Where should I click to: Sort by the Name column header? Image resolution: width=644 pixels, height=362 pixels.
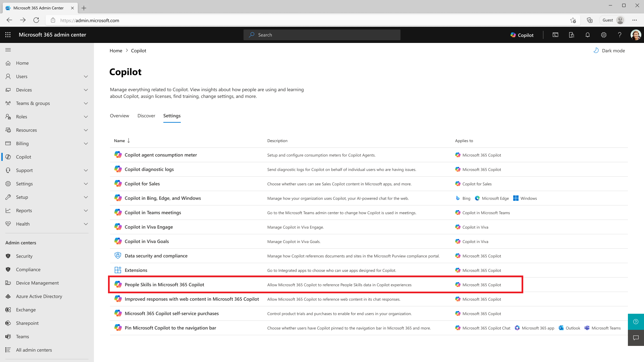(x=122, y=141)
